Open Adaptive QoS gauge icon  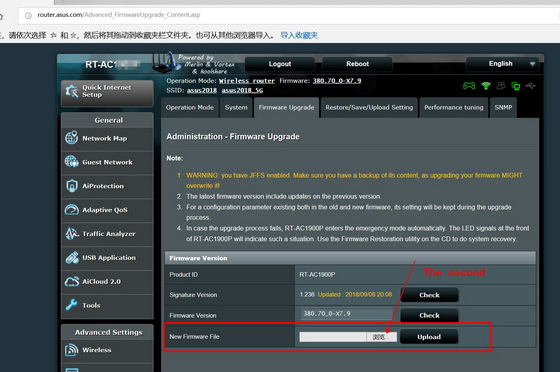(x=72, y=210)
